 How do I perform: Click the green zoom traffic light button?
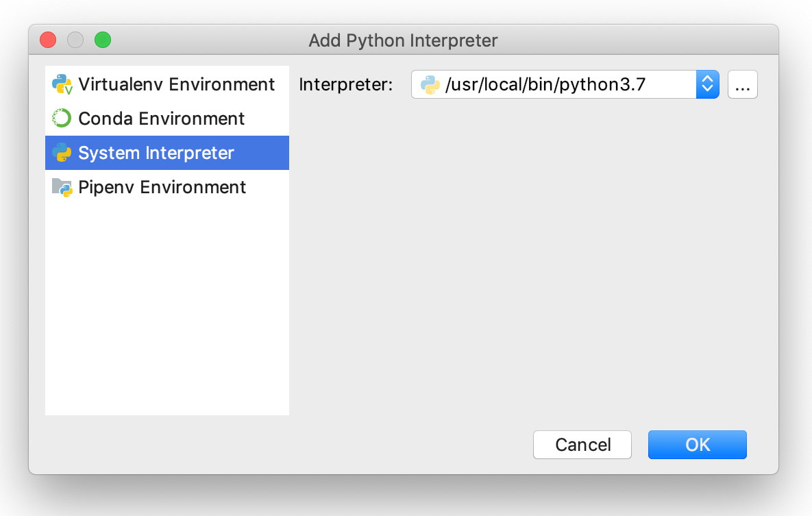pos(102,40)
